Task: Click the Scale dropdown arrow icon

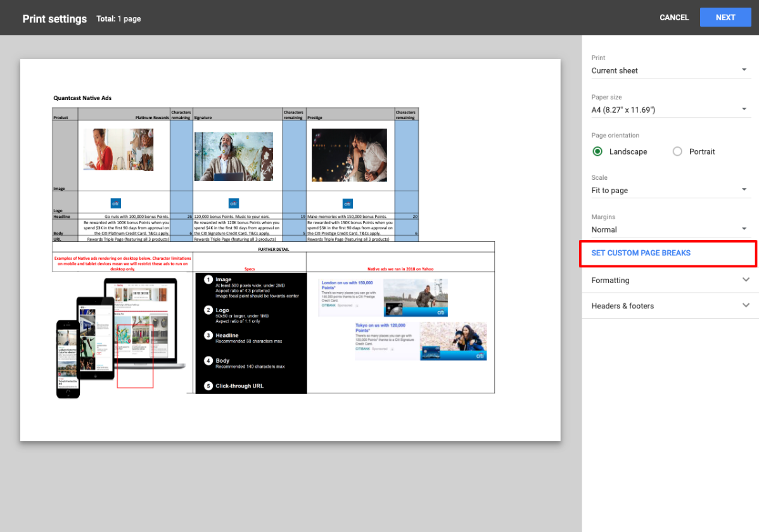Action: coord(744,189)
